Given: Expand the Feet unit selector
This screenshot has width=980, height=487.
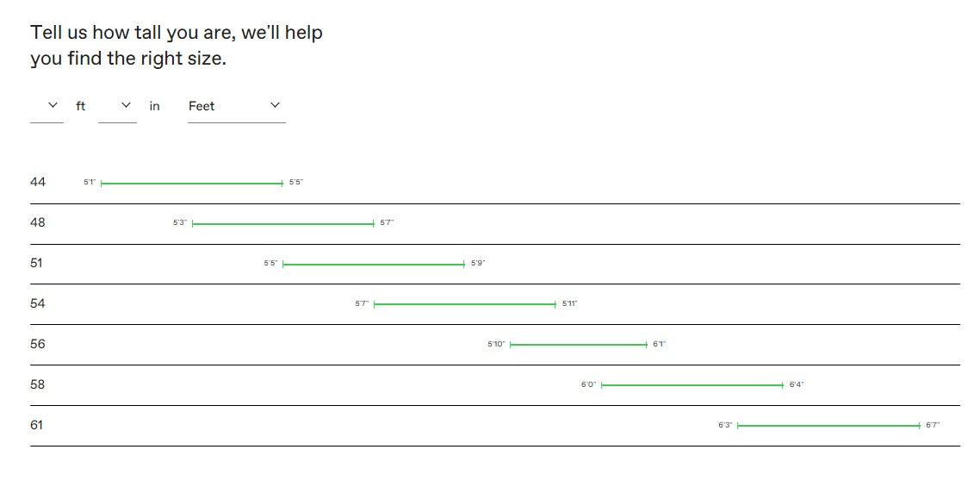Looking at the screenshot, I should point(236,106).
